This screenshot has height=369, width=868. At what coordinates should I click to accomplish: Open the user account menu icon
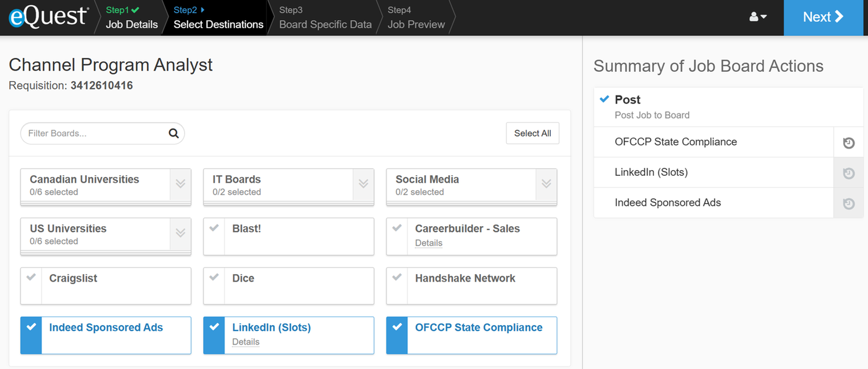tap(757, 17)
